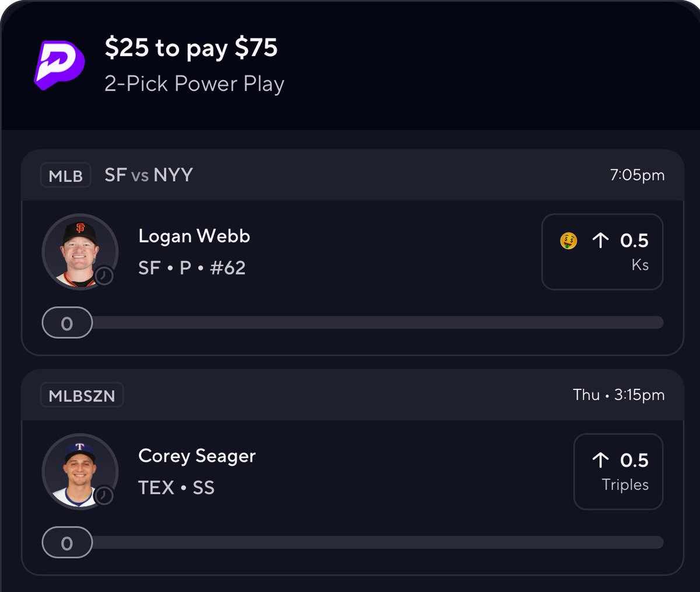Open the Corey Seager player name

[197, 456]
